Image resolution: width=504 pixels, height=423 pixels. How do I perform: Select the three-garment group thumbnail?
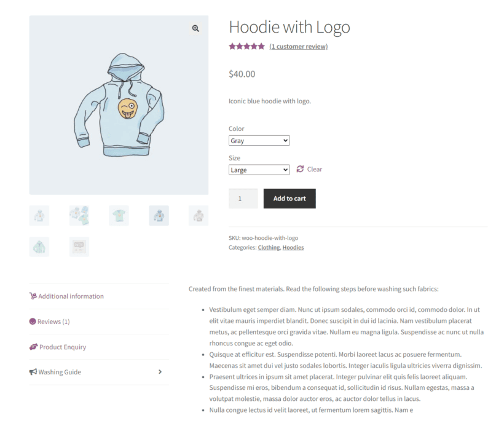coord(79,215)
